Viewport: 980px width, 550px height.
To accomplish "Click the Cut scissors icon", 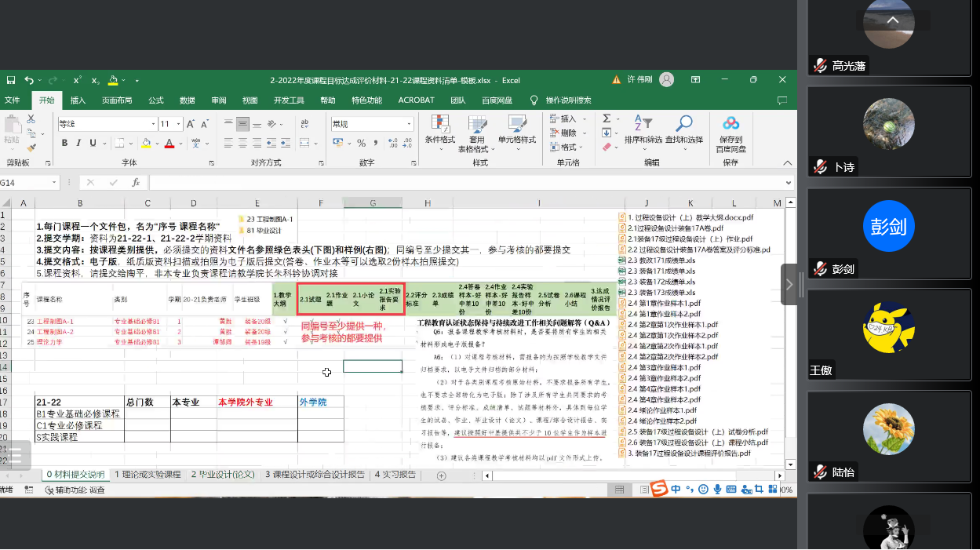I will click(31, 119).
